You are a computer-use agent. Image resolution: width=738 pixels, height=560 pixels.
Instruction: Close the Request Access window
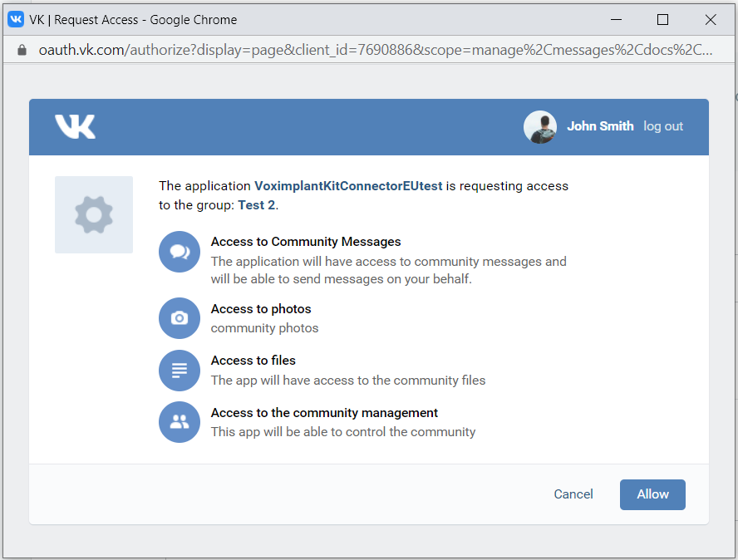[711, 20]
